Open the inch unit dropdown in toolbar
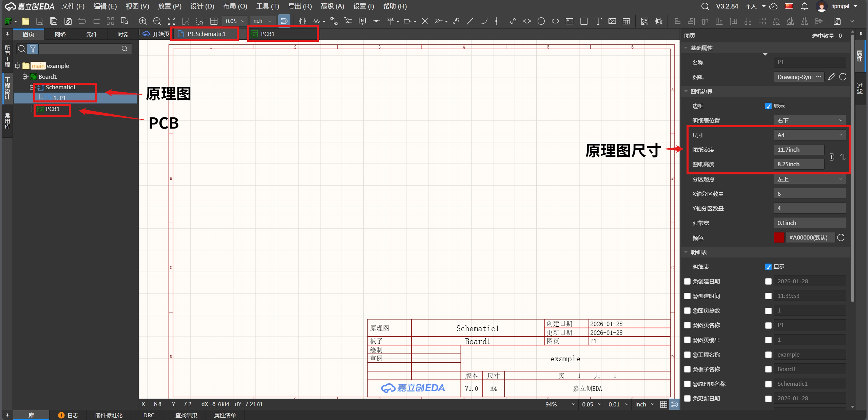The height and width of the screenshot is (420, 868). [x=262, y=21]
